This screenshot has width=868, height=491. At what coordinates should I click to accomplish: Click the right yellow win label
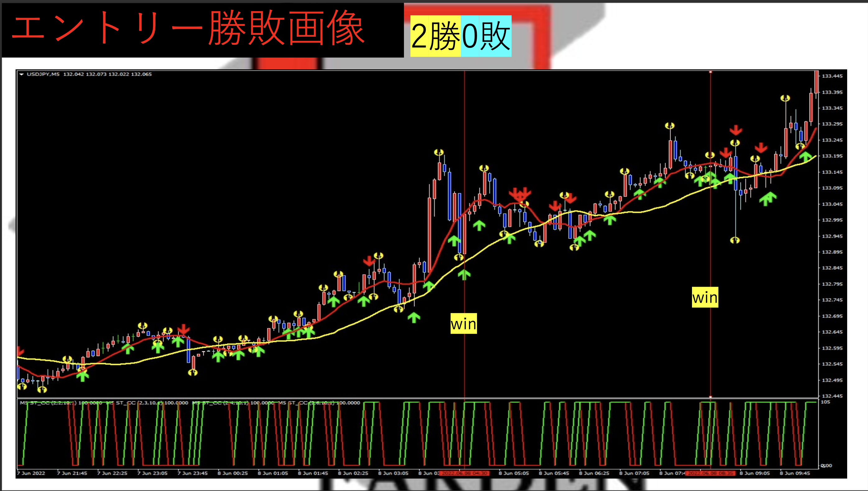705,297
